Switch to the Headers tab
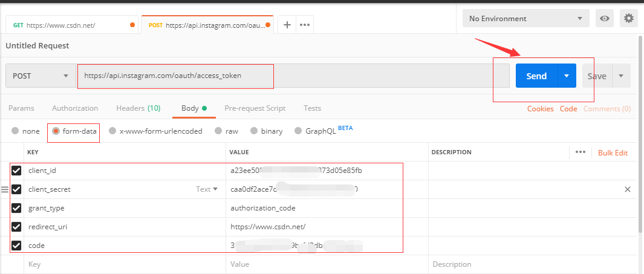644x274 pixels. click(138, 108)
